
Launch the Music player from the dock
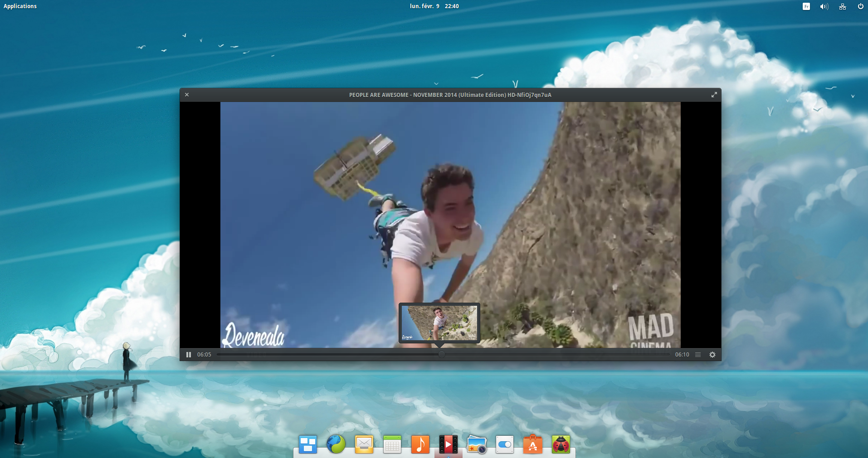coord(420,444)
